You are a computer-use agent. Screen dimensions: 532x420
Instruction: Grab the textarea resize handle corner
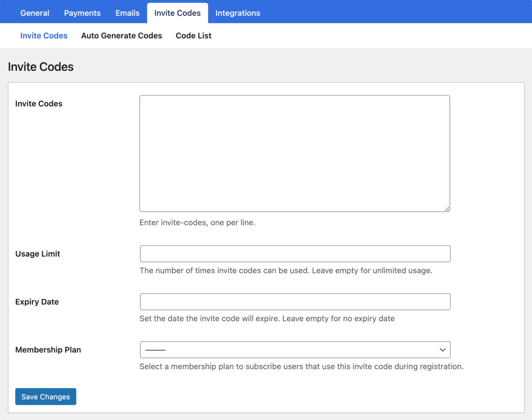tap(447, 209)
